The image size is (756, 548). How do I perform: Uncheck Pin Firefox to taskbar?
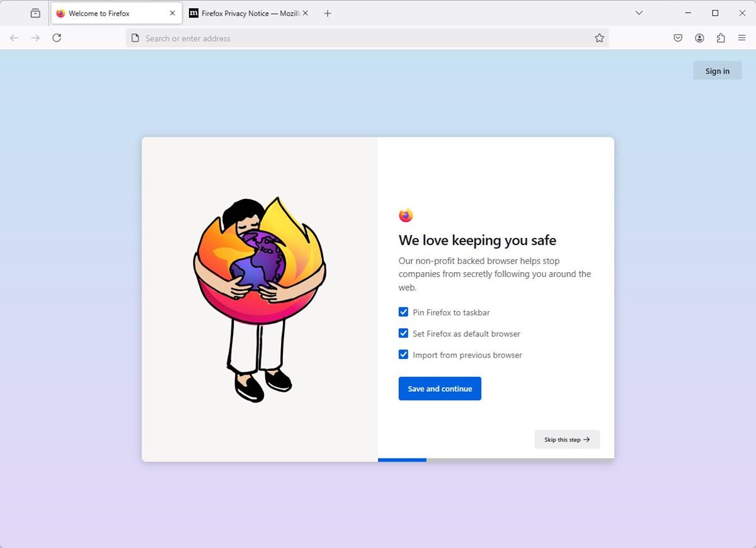[403, 312]
